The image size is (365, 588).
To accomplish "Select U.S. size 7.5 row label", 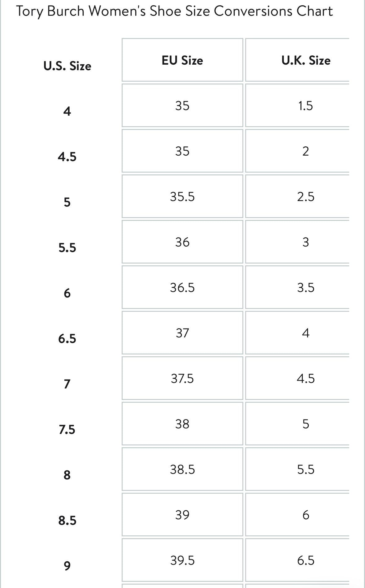I will click(x=67, y=430).
